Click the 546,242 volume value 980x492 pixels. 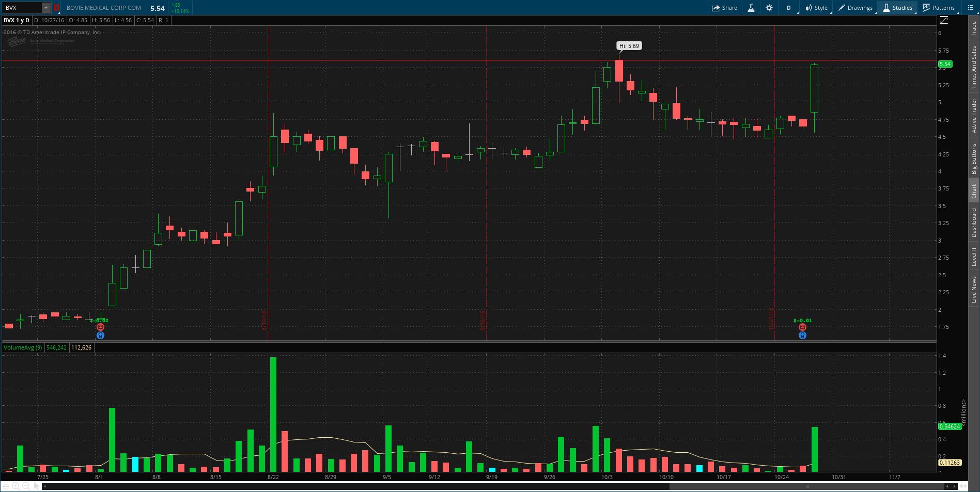point(57,347)
